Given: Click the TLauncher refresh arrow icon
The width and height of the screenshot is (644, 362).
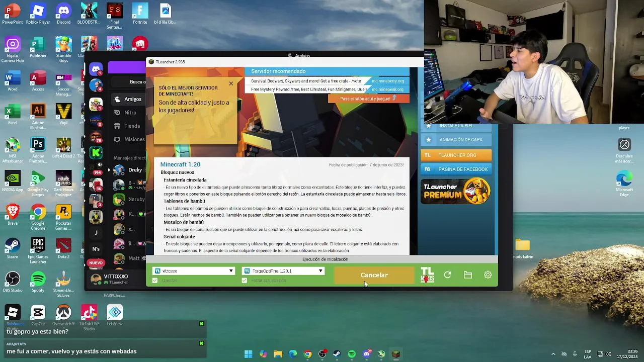Looking at the screenshot, I should point(447,275).
